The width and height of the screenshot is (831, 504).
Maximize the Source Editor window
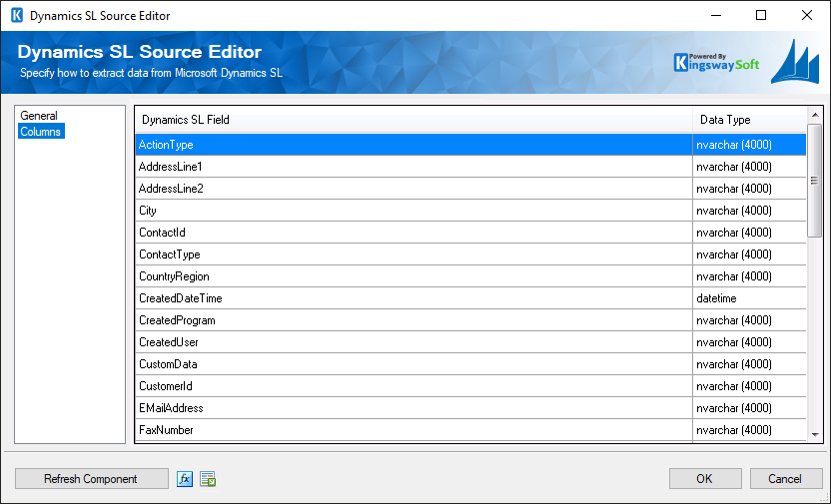click(761, 15)
